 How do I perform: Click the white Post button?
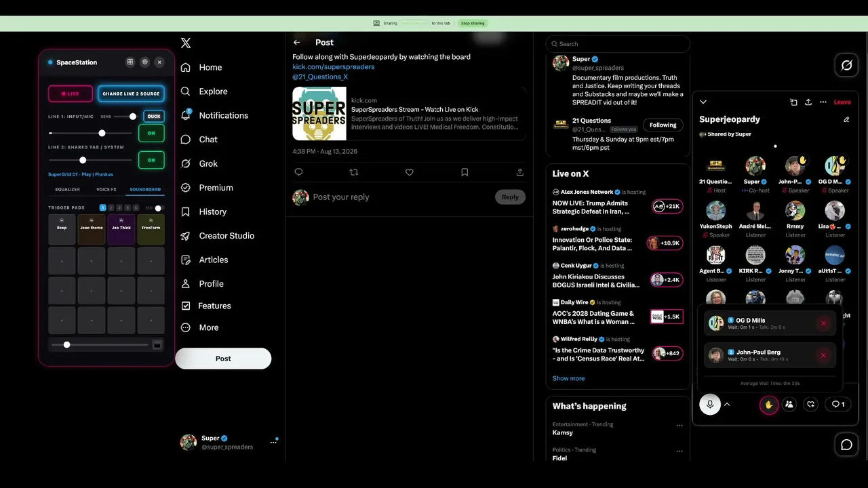[x=223, y=359]
